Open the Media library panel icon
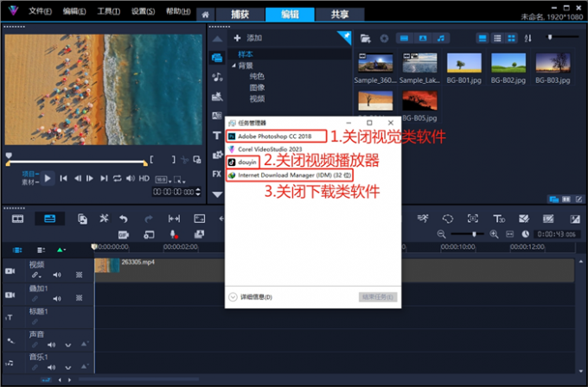 click(217, 57)
